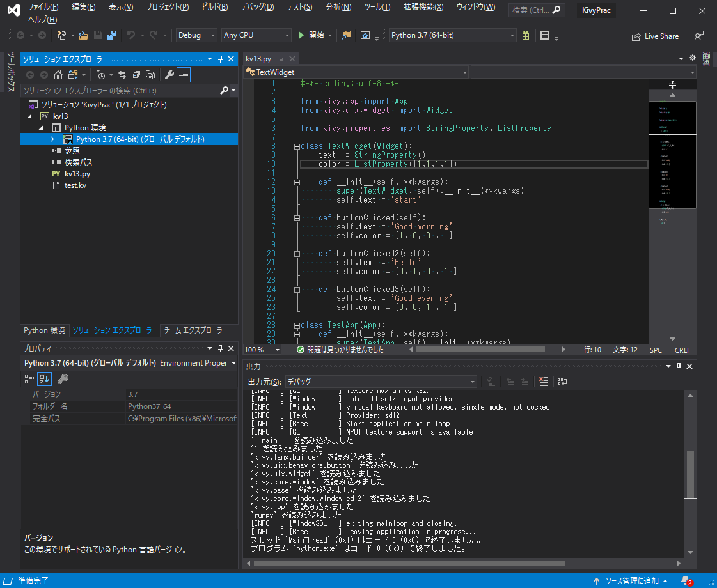This screenshot has width=717, height=588.
Task: Click the Categorized view icon in Properties
Action: (29, 379)
